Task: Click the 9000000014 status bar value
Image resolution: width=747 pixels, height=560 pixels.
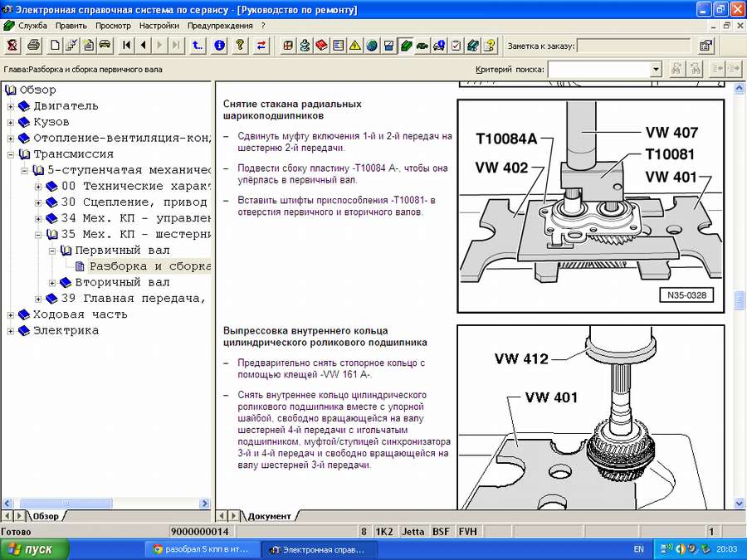Action: [x=199, y=532]
